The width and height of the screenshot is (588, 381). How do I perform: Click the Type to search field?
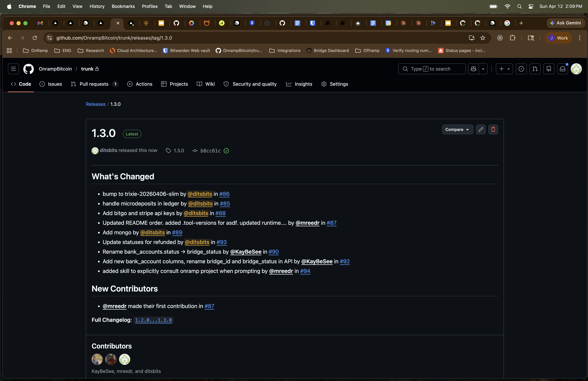coord(432,69)
